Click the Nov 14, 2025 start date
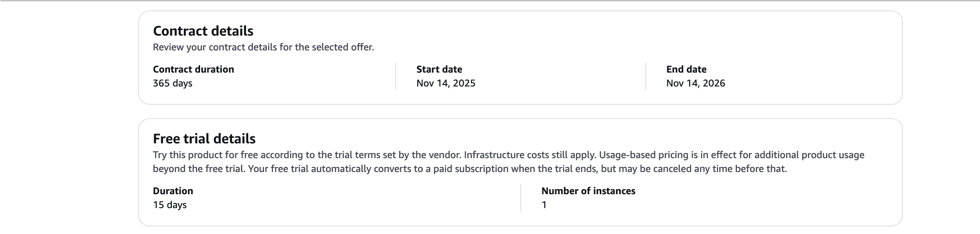This screenshot has width=980, height=234. (x=446, y=83)
